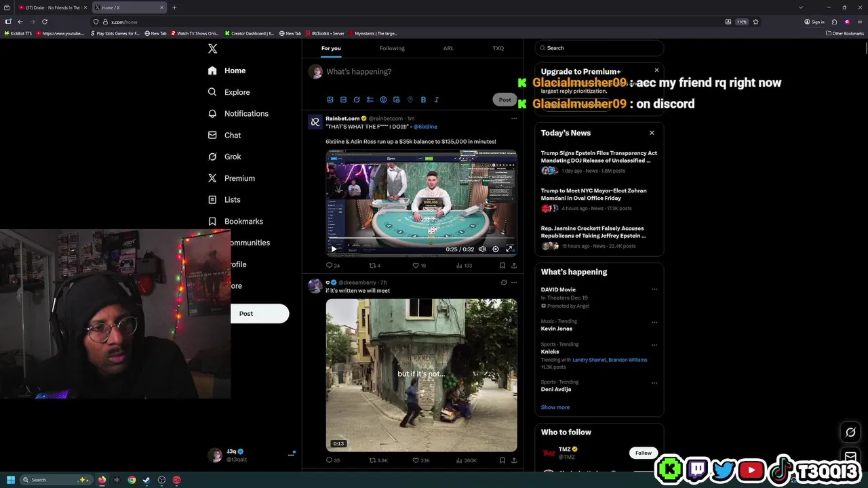
Task: Open Chrome from the Windows taskbar
Action: (x=132, y=480)
